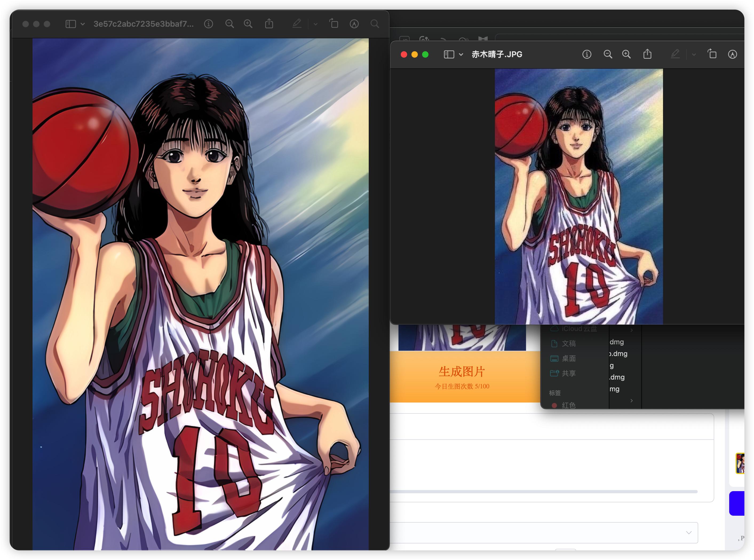Rotate the 赤木晴子.JPG image
This screenshot has width=754, height=560.
point(712,54)
